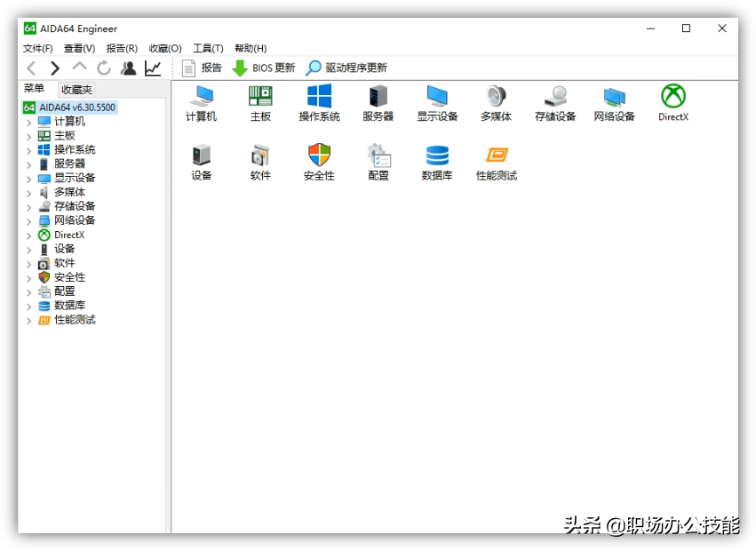The image size is (756, 551).
Task: Expand the 计算机 tree node chevron
Action: tap(29, 122)
